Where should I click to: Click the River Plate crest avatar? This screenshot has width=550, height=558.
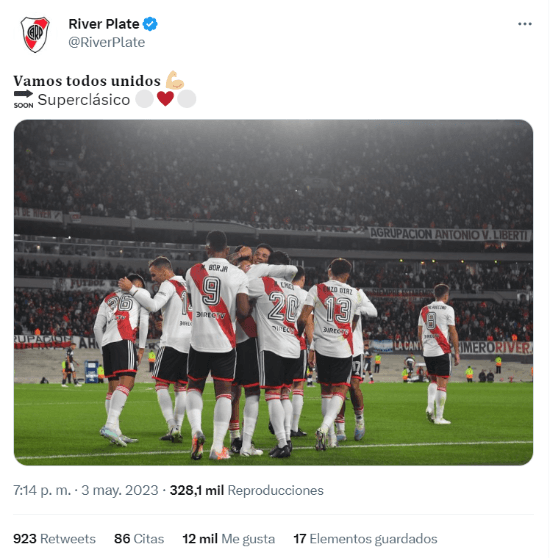point(35,34)
